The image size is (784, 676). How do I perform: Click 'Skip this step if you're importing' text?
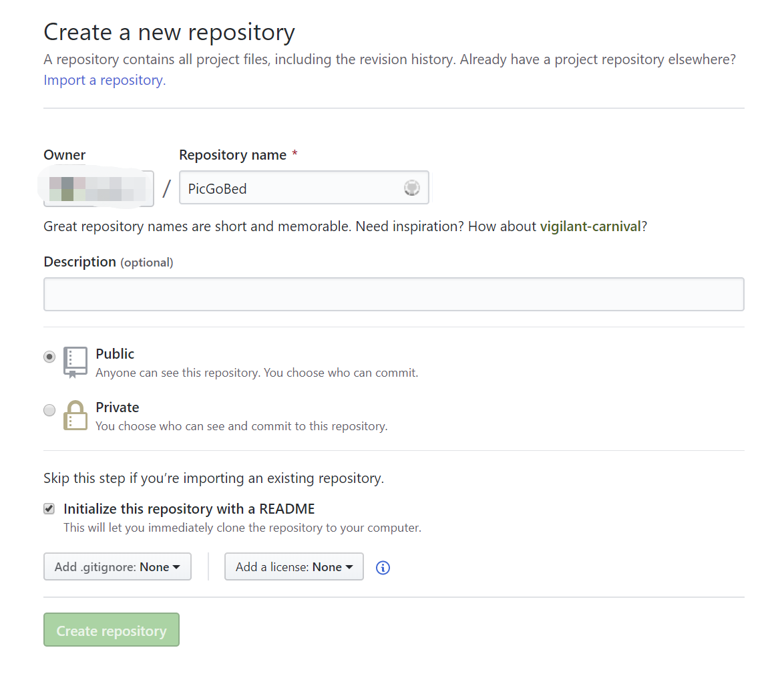214,478
